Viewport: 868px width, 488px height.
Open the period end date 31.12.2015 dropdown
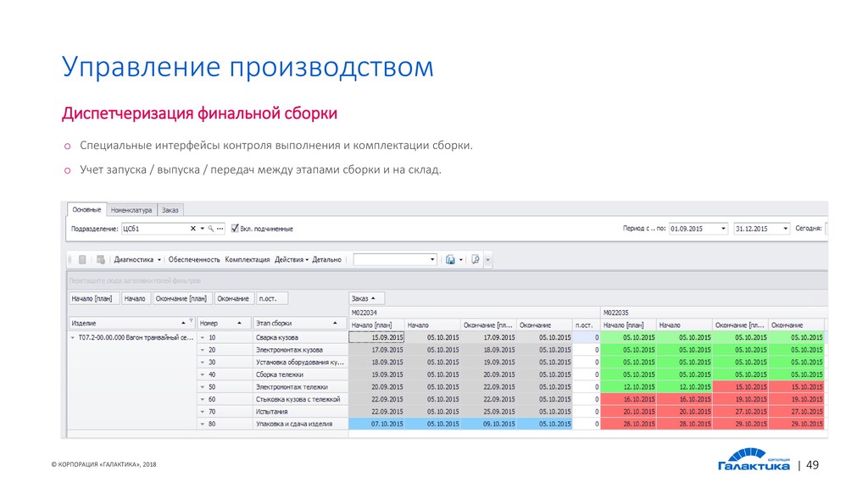785,229
